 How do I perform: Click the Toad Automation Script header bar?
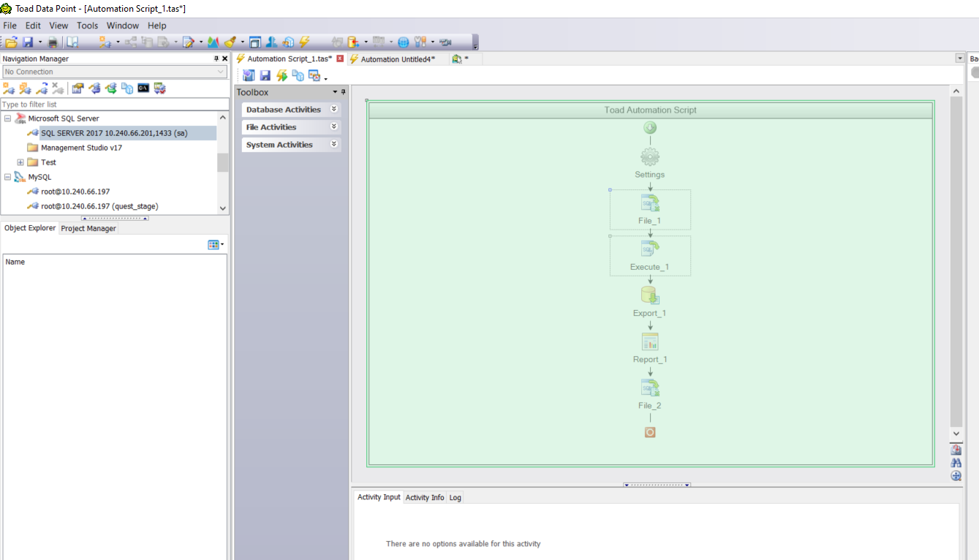651,110
